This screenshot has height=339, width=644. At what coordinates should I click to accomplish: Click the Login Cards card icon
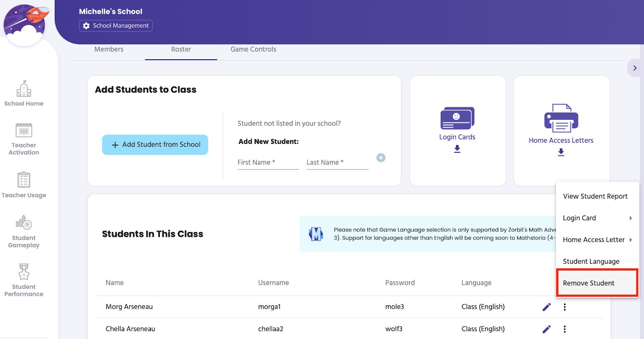click(x=457, y=118)
